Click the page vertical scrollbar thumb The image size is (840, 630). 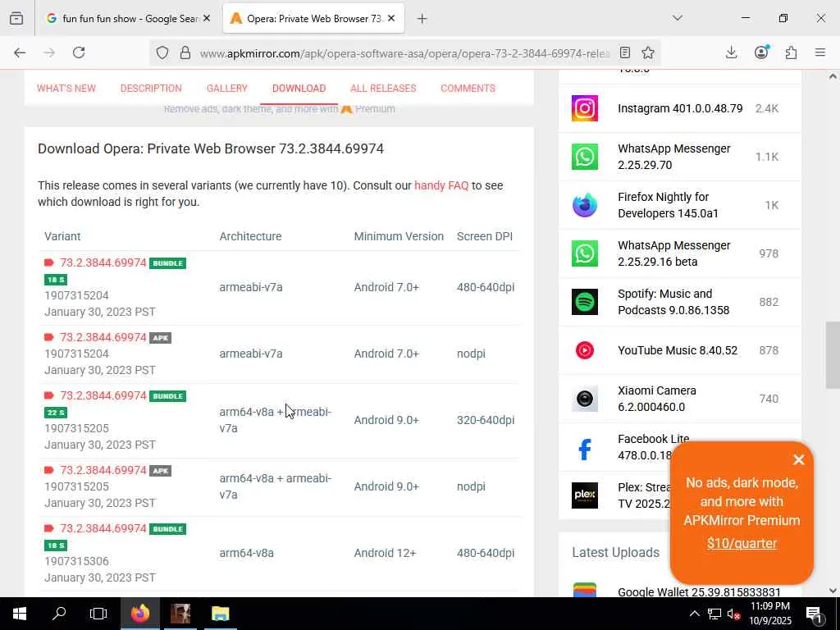point(832,354)
